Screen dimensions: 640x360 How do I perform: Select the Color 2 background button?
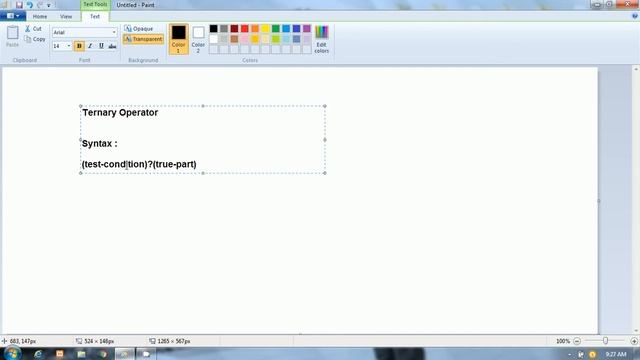coord(198,39)
